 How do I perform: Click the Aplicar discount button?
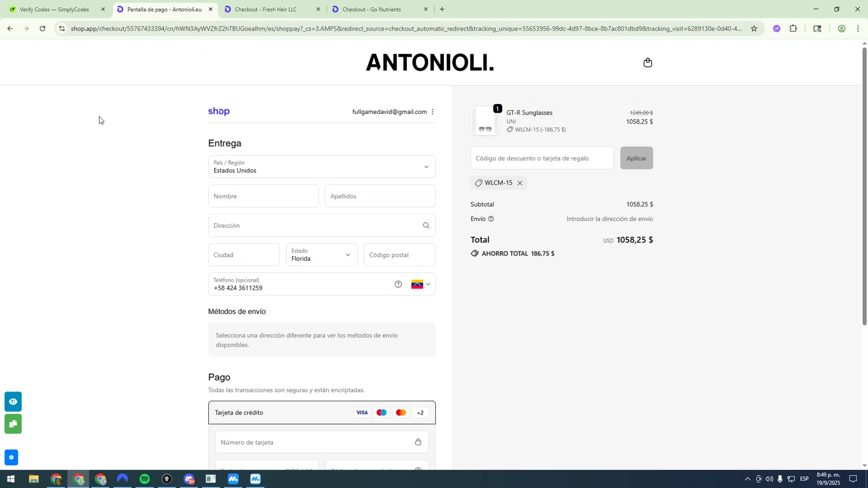coord(637,158)
